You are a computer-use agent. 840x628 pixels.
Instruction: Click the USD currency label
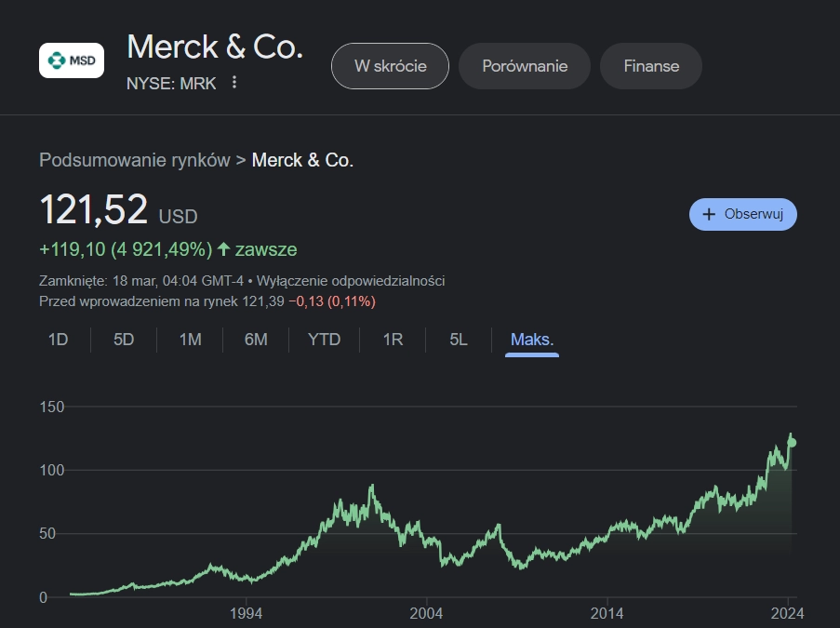(179, 217)
